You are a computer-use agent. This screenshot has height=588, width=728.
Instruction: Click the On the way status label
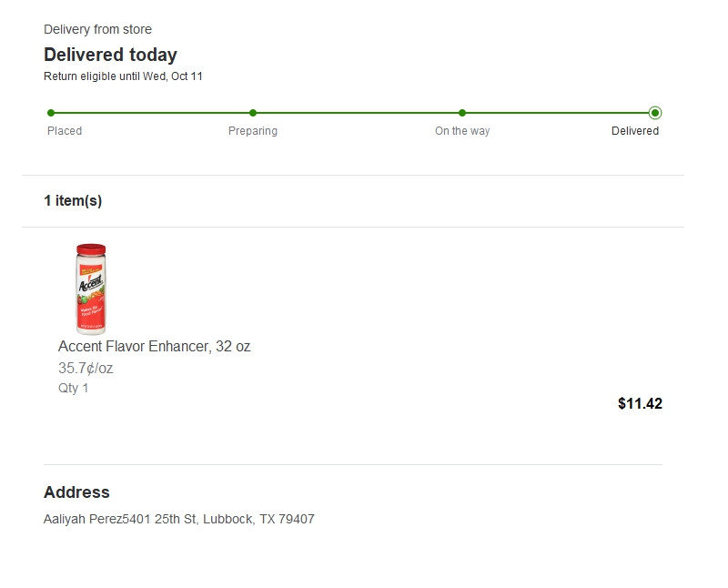[x=462, y=131]
